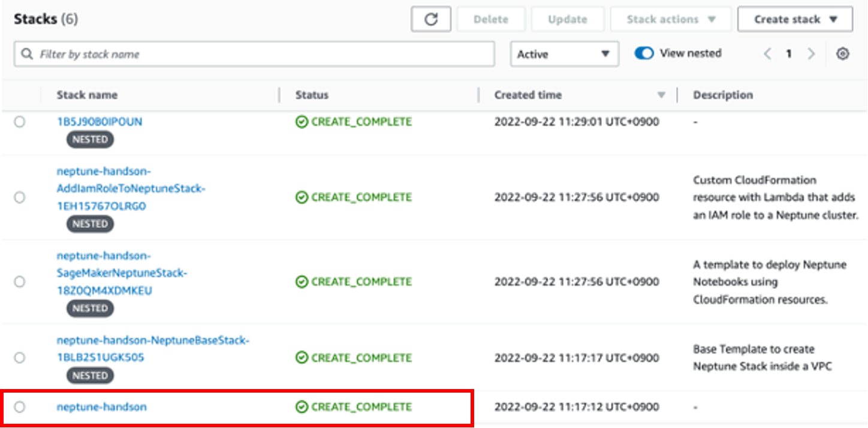868x428 pixels.
Task: Open the Active status filter dropdown
Action: 564,54
